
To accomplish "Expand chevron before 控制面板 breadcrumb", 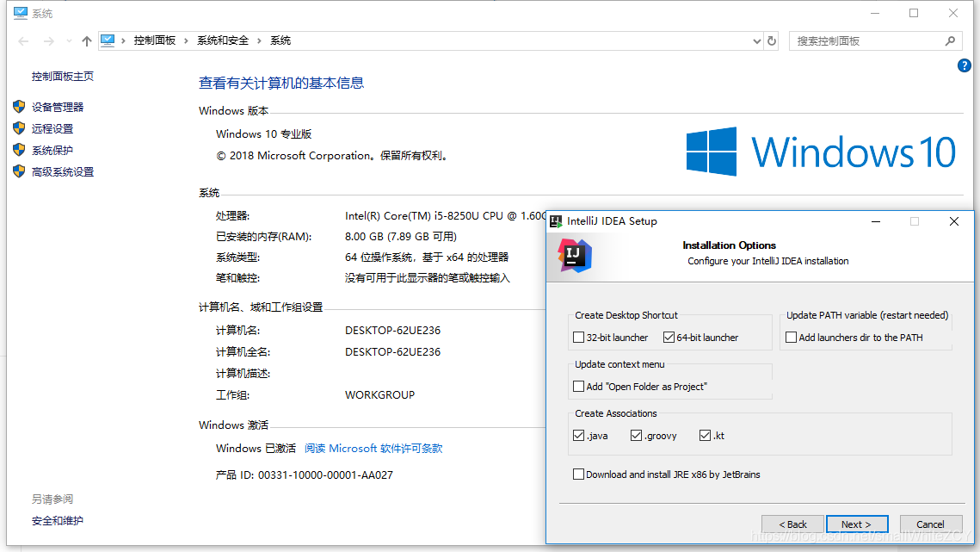I will pos(124,41).
